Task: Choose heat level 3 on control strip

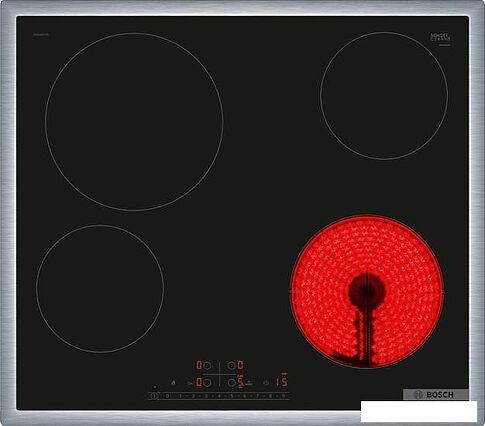Action: (x=206, y=396)
